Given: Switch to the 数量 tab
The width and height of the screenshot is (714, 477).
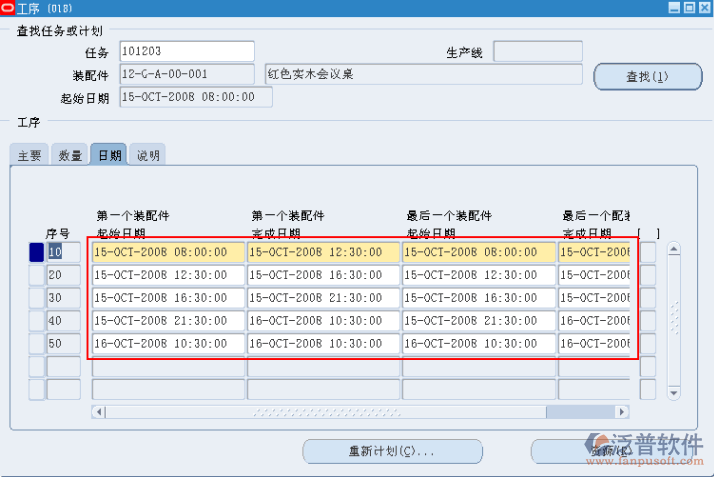Looking at the screenshot, I should point(70,155).
